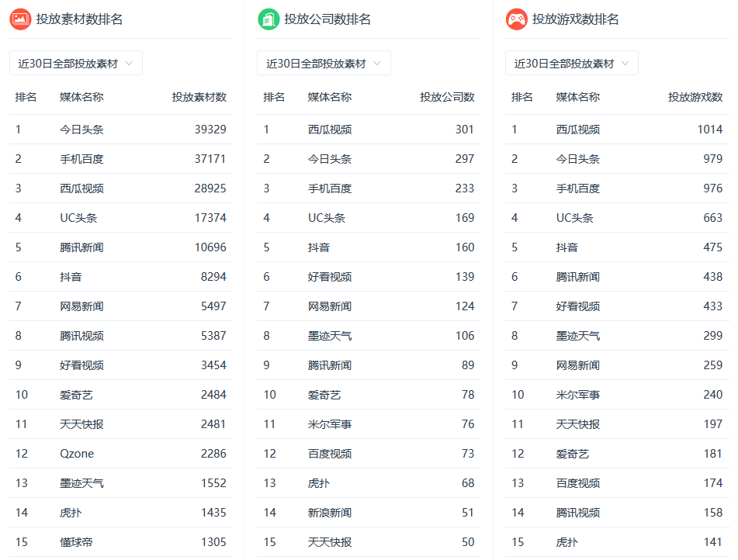
Task: Choose 今日头条 at rank 1 in 投放素材数排名
Action: pos(81,130)
